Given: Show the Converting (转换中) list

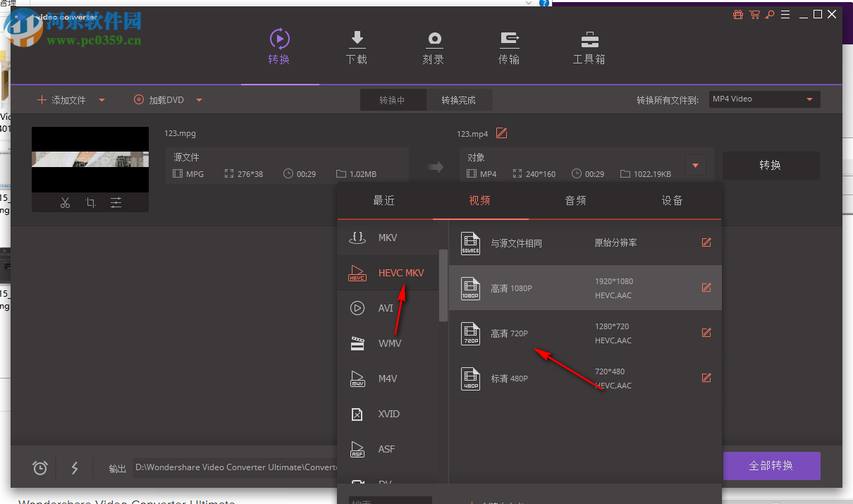Looking at the screenshot, I should click(x=393, y=100).
